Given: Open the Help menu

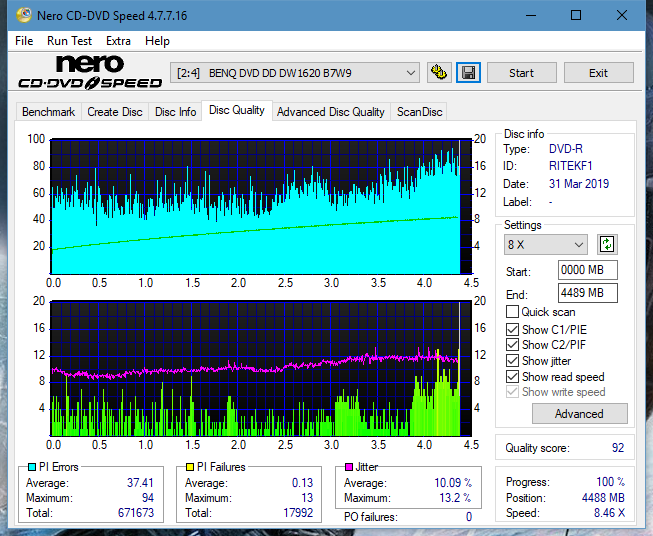Looking at the screenshot, I should coord(157,41).
